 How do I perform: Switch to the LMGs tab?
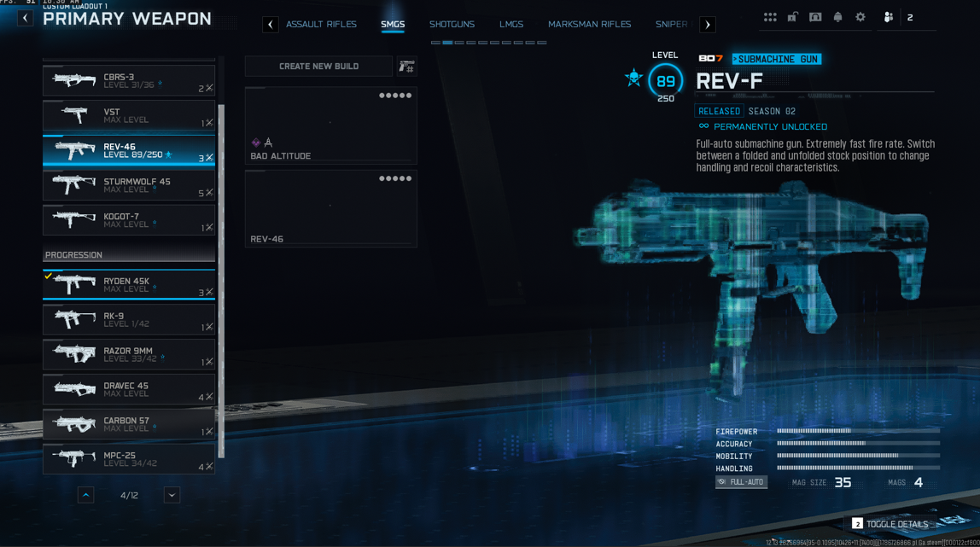coord(511,25)
